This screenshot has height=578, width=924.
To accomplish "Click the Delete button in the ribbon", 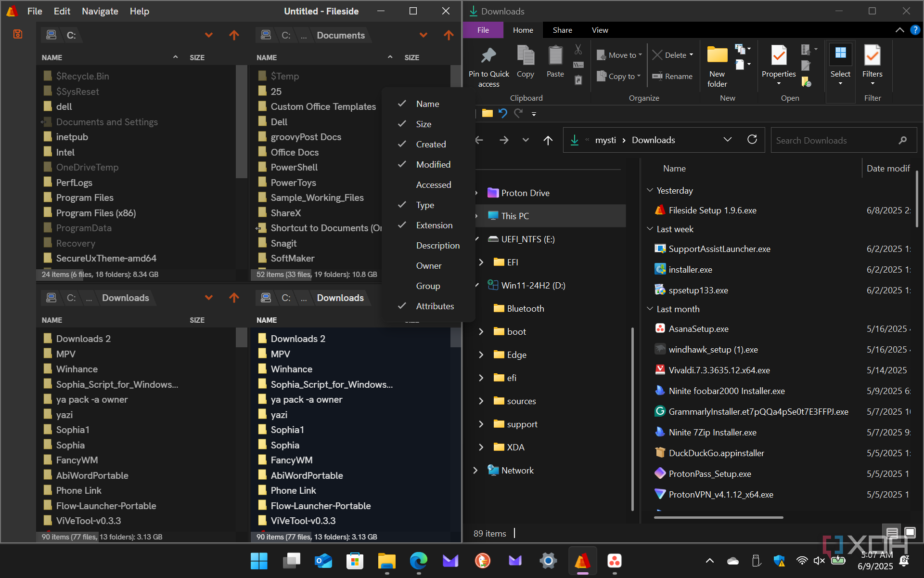I will tap(673, 55).
